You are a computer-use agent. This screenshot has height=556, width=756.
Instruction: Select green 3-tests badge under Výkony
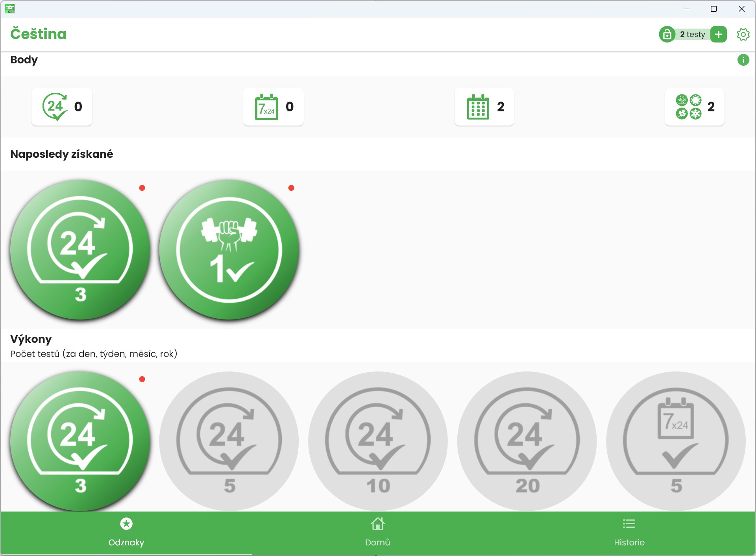80,441
